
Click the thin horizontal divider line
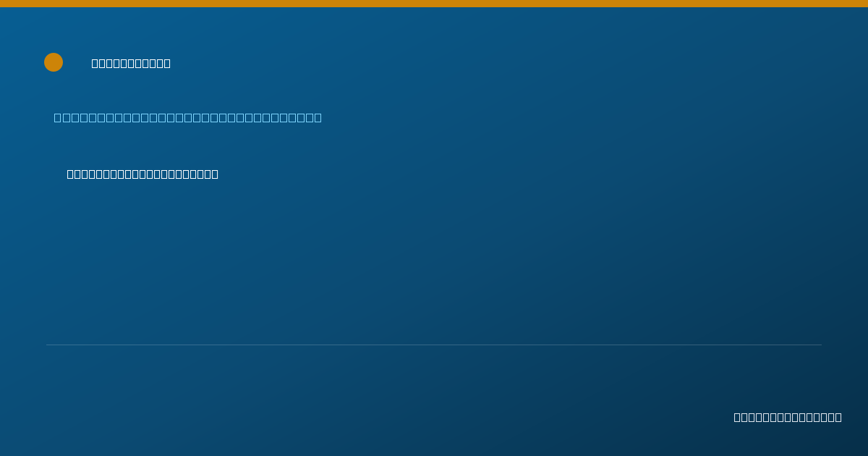pos(434,345)
